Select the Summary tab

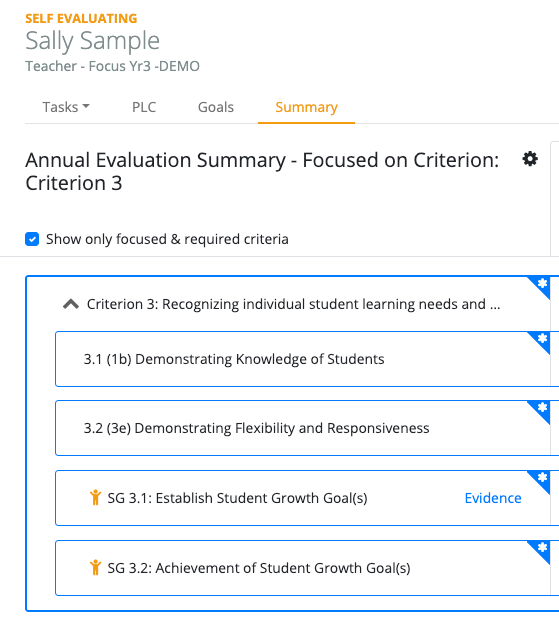click(x=306, y=107)
